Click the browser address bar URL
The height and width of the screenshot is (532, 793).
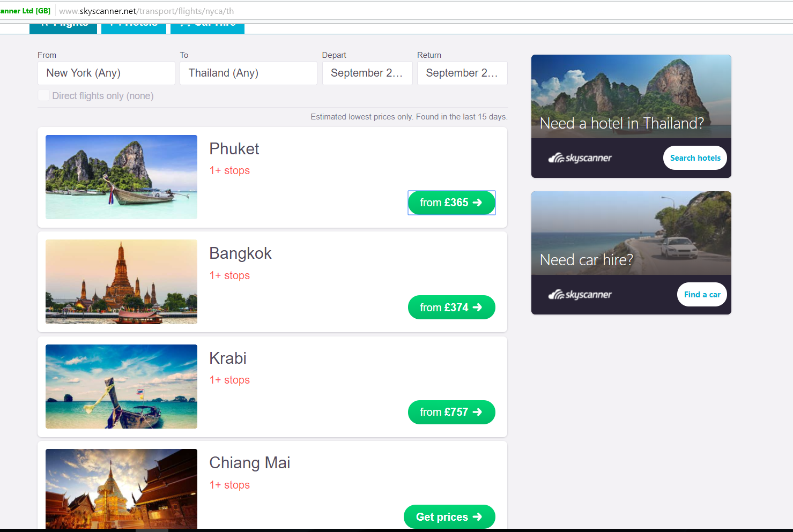(146, 11)
